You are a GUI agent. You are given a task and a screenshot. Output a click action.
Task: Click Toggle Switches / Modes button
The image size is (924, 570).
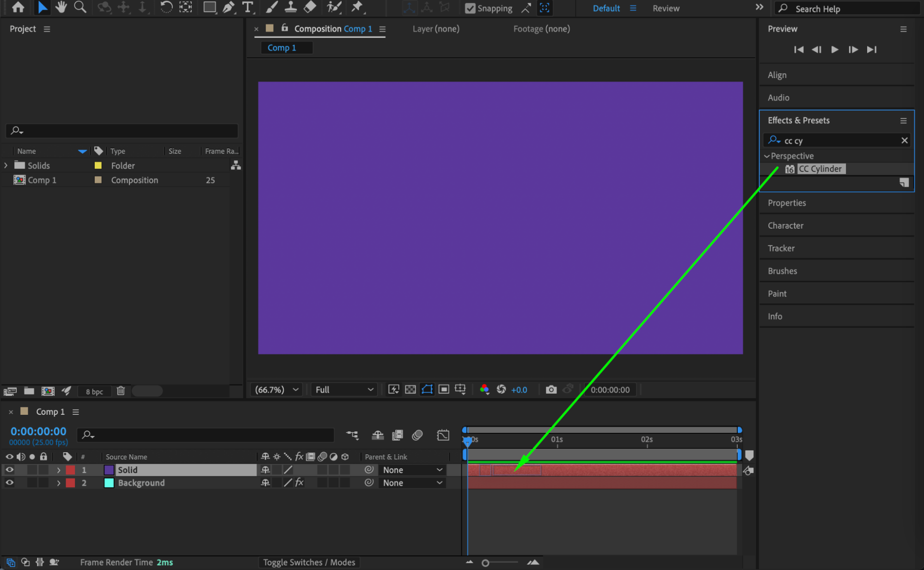309,562
